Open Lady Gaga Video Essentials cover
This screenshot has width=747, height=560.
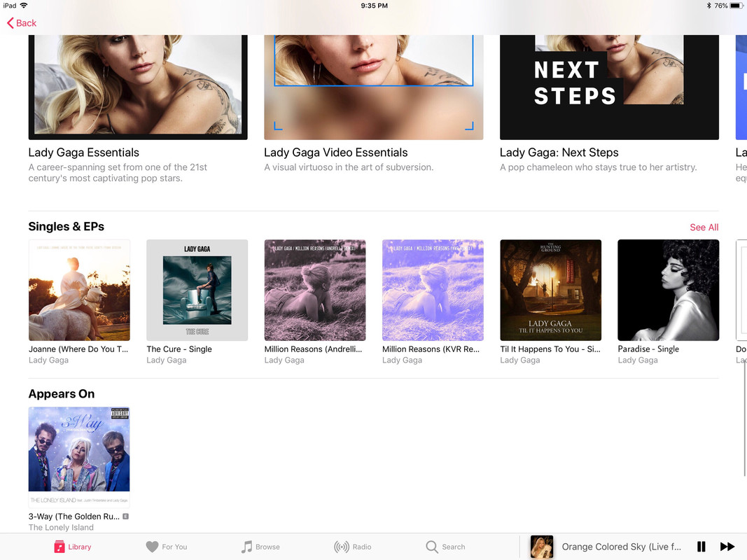pyautogui.click(x=374, y=87)
